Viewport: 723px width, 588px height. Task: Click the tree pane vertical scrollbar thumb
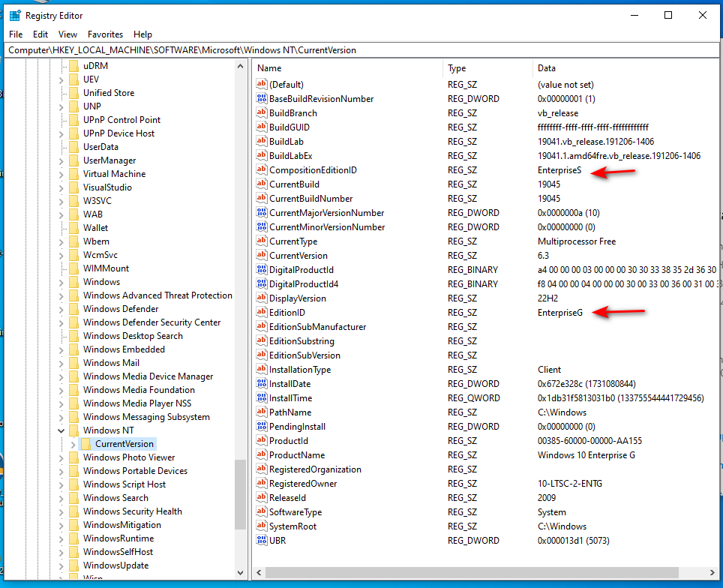tap(240, 494)
